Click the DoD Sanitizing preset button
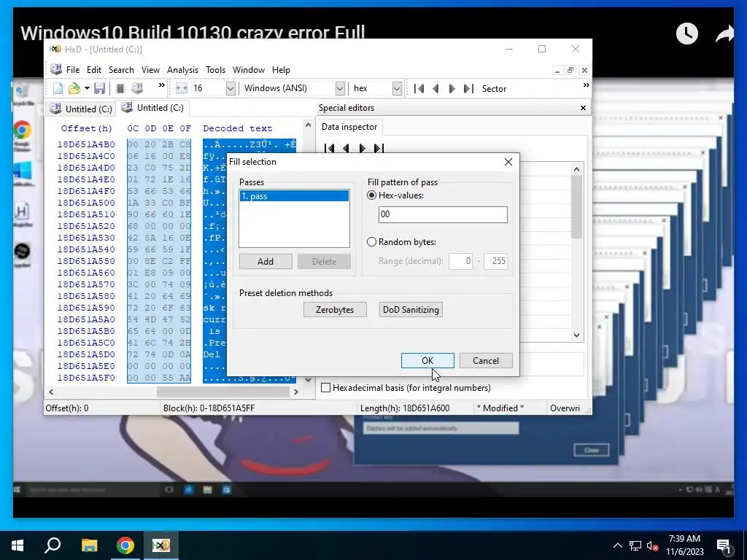The width and height of the screenshot is (747, 560). click(x=411, y=309)
